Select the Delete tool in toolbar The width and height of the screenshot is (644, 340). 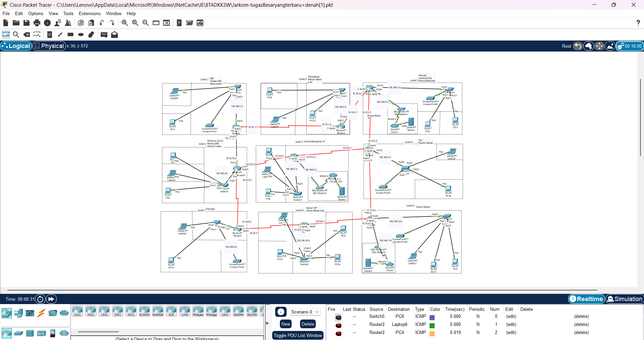coord(27,35)
